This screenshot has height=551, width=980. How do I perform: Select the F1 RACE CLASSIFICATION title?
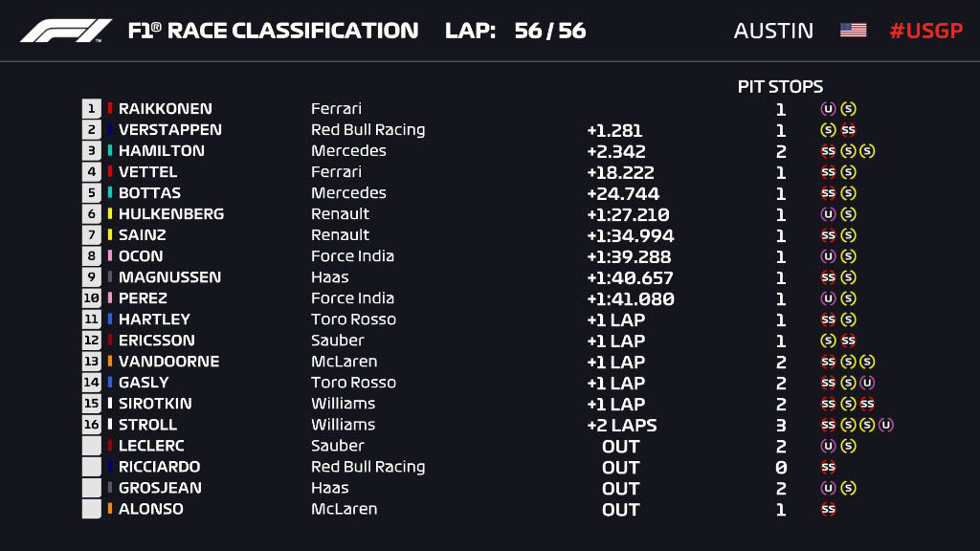coord(273,31)
